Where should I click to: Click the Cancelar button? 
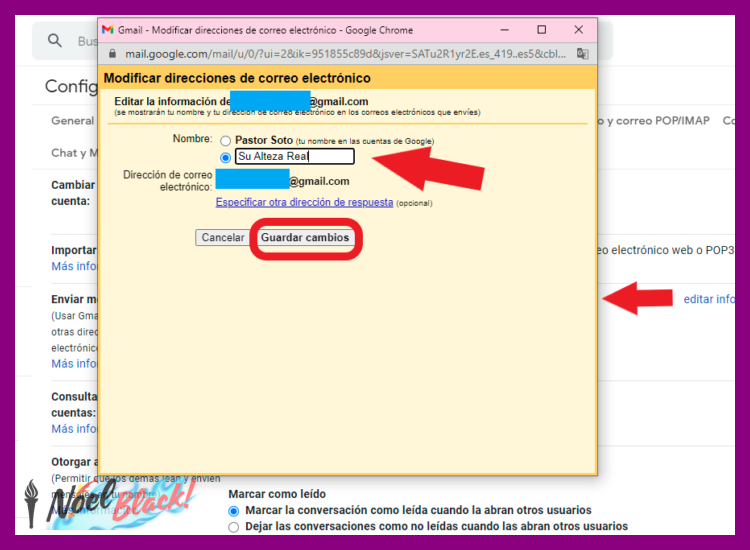222,238
